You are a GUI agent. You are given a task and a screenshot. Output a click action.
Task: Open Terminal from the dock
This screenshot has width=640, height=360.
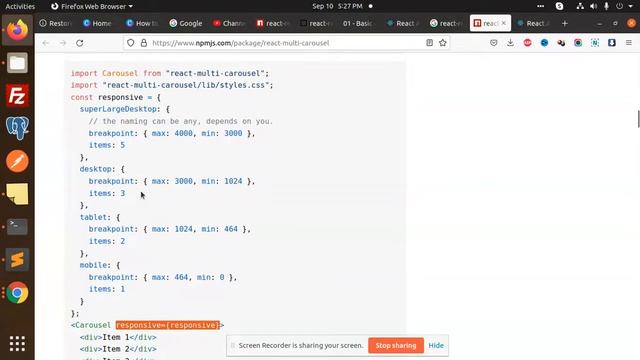coord(17,227)
